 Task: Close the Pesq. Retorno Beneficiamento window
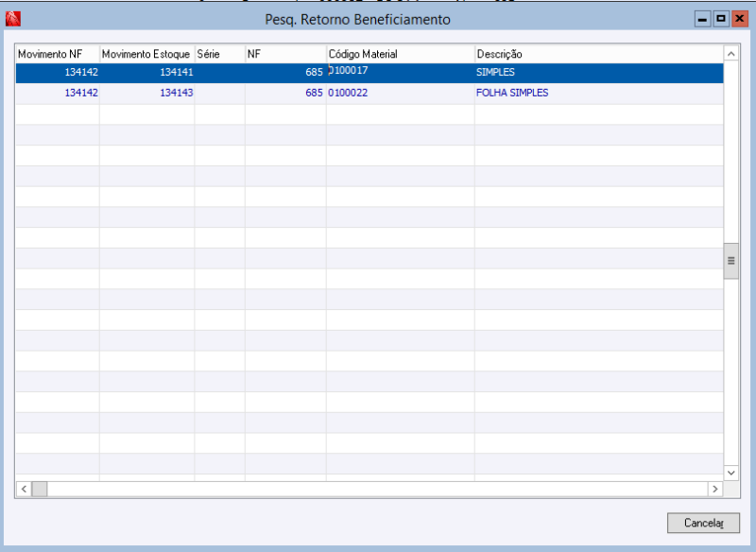740,19
